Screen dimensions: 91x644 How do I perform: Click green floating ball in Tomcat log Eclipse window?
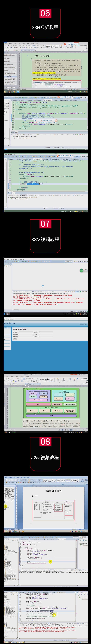point(82,270)
